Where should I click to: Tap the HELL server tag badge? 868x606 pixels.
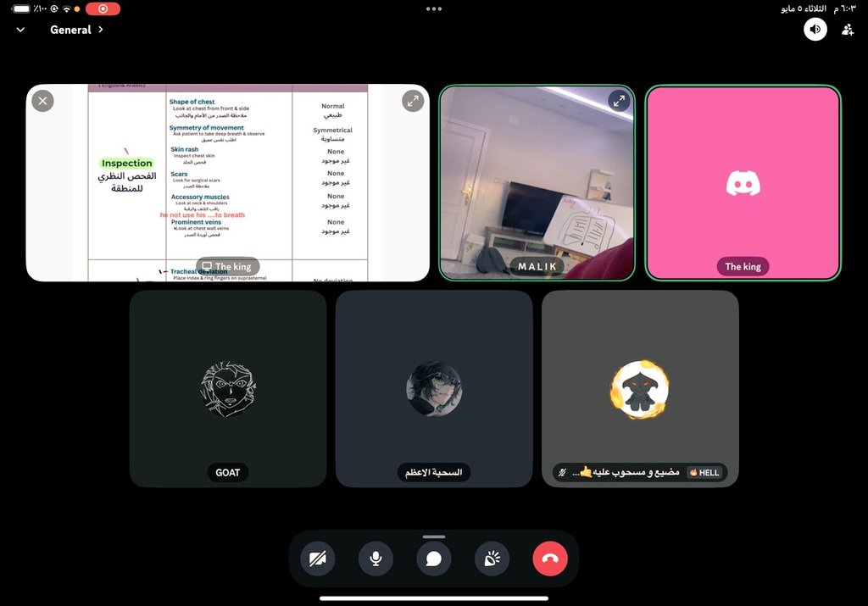704,472
